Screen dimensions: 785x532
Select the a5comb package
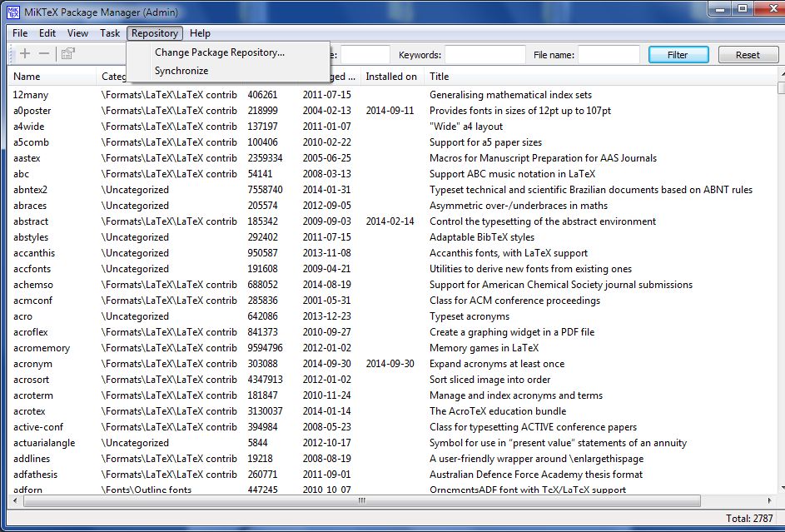coord(31,142)
